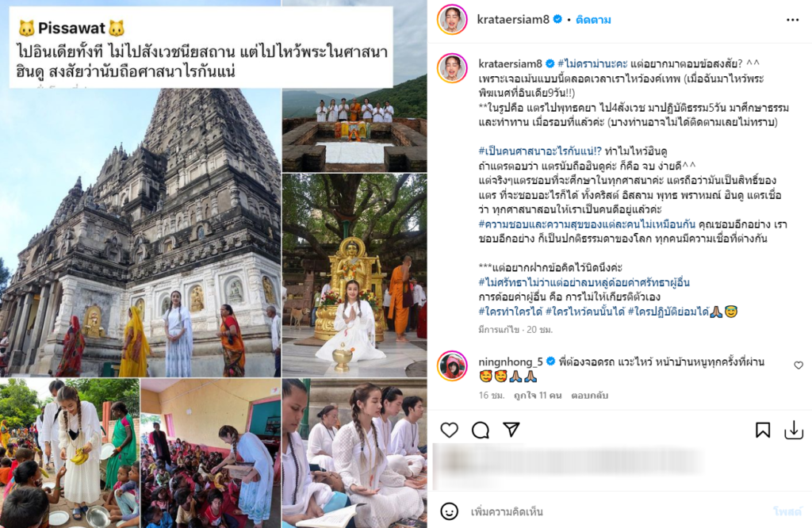Open hashtag #เป็นคนศาสนาอะไรกันแน่!?
This screenshot has width=812, height=528.
coord(540,151)
